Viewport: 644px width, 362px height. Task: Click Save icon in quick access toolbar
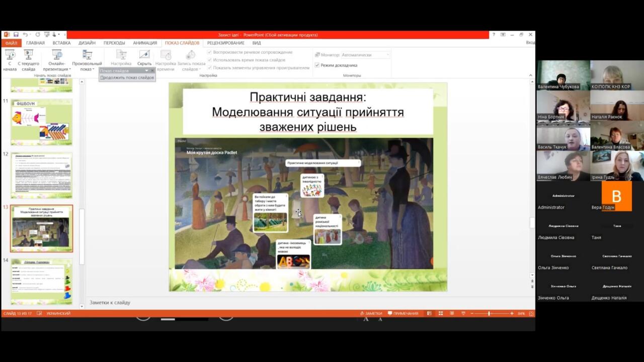16,35
